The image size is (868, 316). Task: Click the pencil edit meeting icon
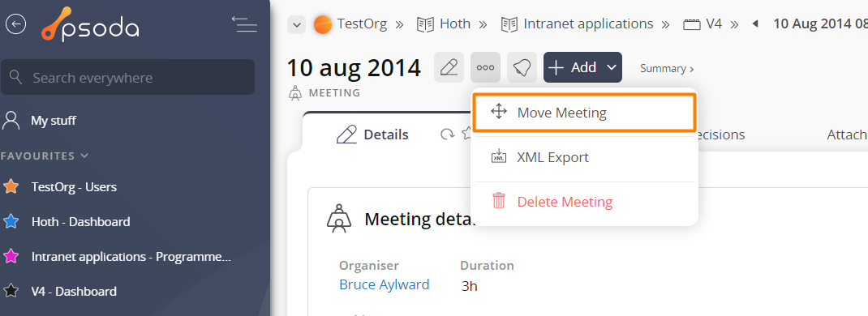(449, 67)
